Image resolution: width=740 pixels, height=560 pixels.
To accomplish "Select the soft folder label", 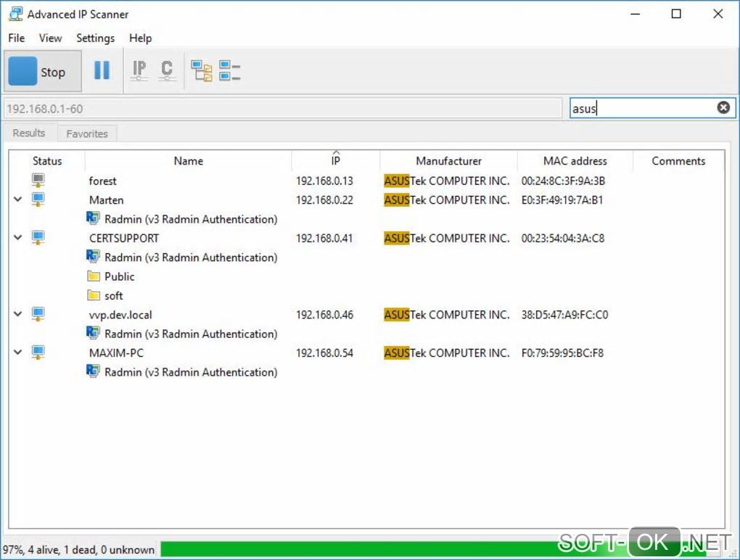I will [114, 296].
